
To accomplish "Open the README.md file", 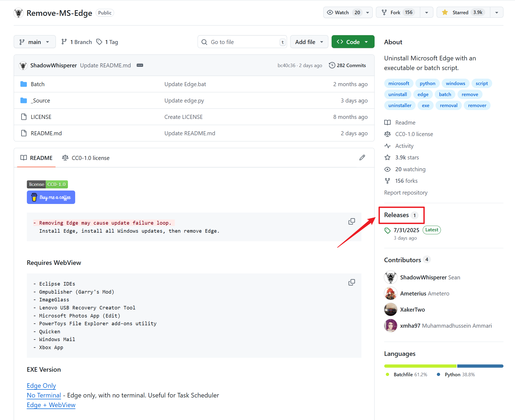I will pyautogui.click(x=46, y=133).
